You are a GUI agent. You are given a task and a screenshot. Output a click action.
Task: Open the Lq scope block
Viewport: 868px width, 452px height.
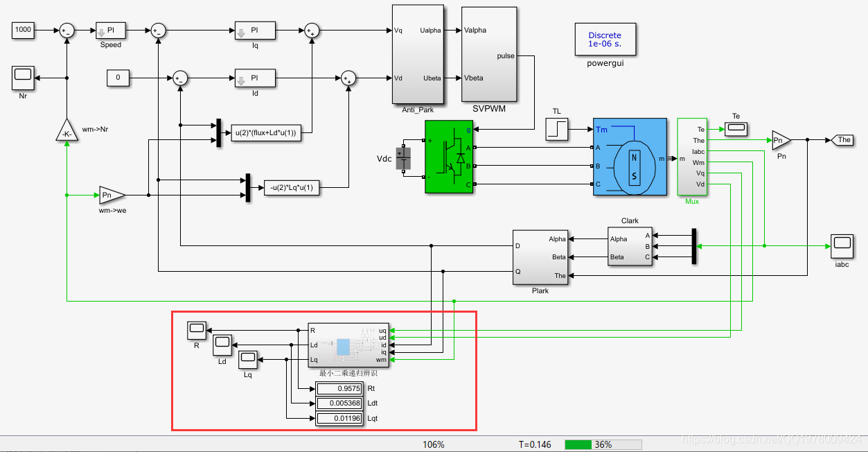(x=249, y=359)
